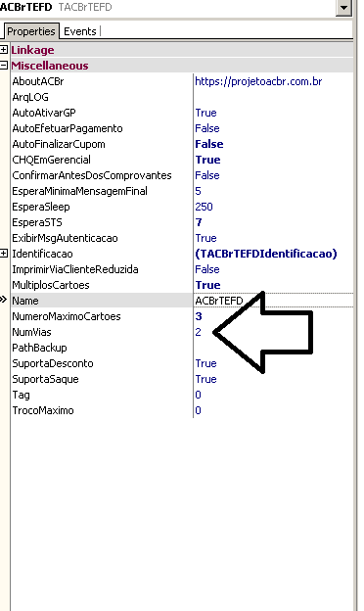Open the ACBrTEFD component selector dropdown
Screen dimensions: 364x611
(343, 8)
